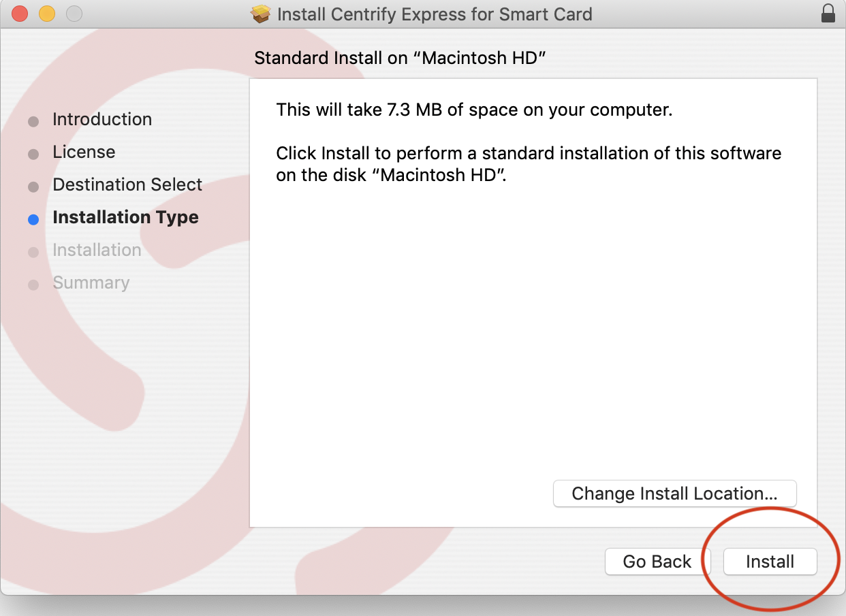Click the Introduction step dot
This screenshot has width=846, height=616.
tap(34, 121)
